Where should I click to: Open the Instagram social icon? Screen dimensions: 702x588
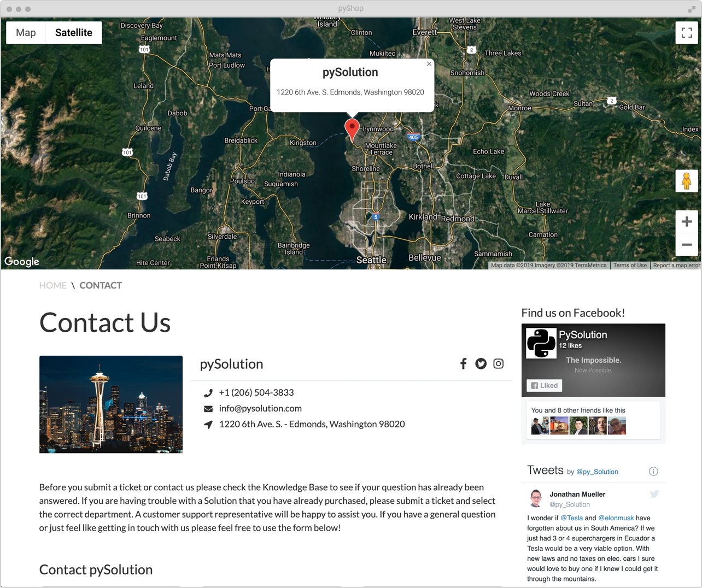coord(498,364)
